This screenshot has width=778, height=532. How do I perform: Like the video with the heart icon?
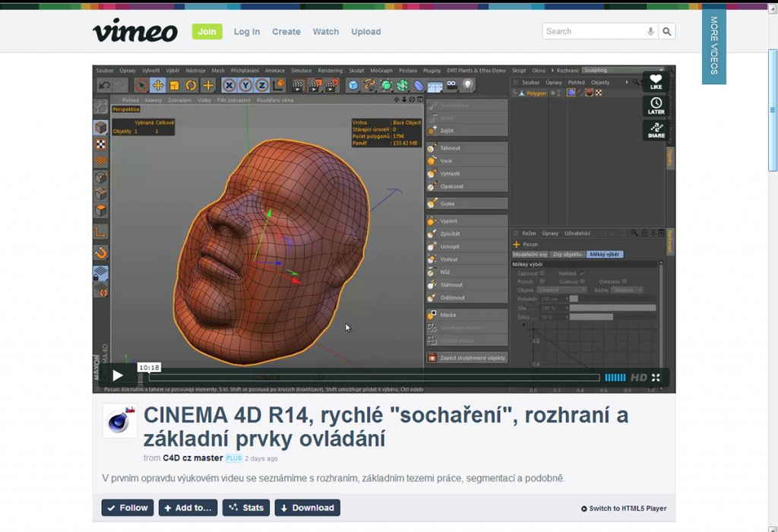click(656, 81)
